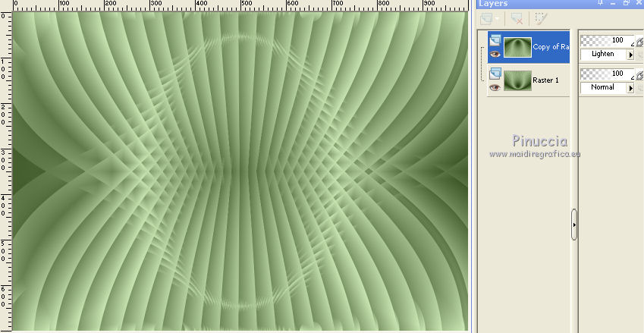This screenshot has width=644, height=333.
Task: Hide the Raster 1 layer via eye
Action: pyautogui.click(x=495, y=87)
